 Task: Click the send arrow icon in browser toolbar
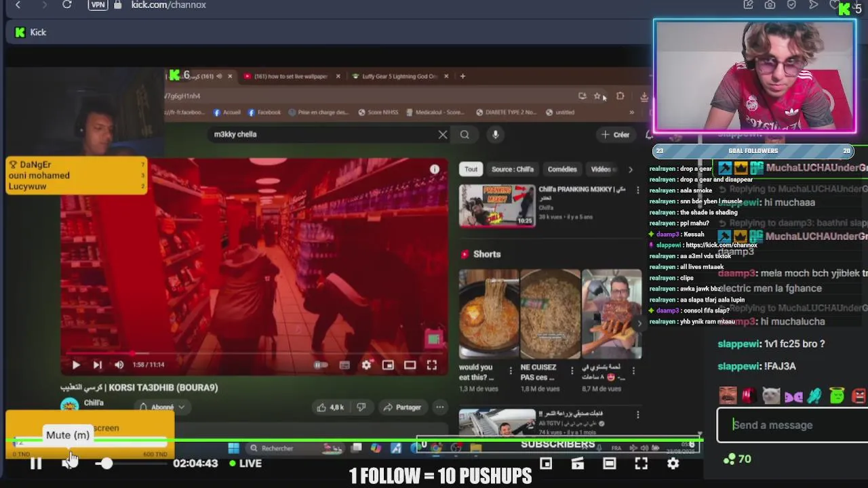813,5
